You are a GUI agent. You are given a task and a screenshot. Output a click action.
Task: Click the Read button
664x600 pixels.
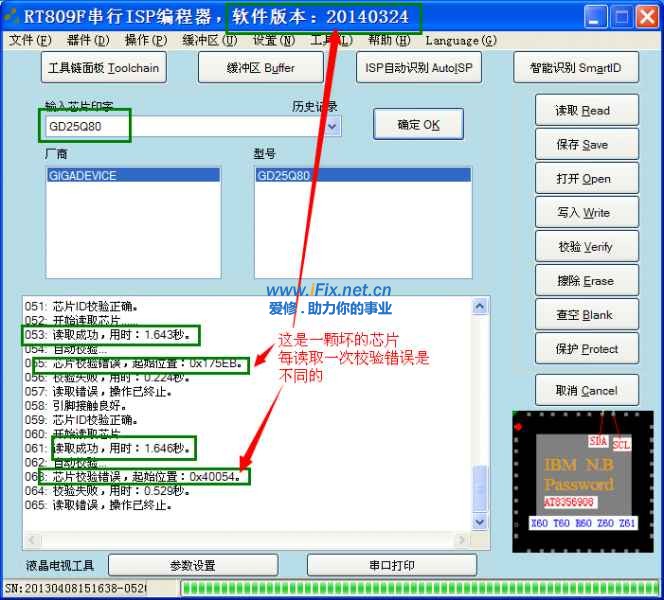pos(583,111)
